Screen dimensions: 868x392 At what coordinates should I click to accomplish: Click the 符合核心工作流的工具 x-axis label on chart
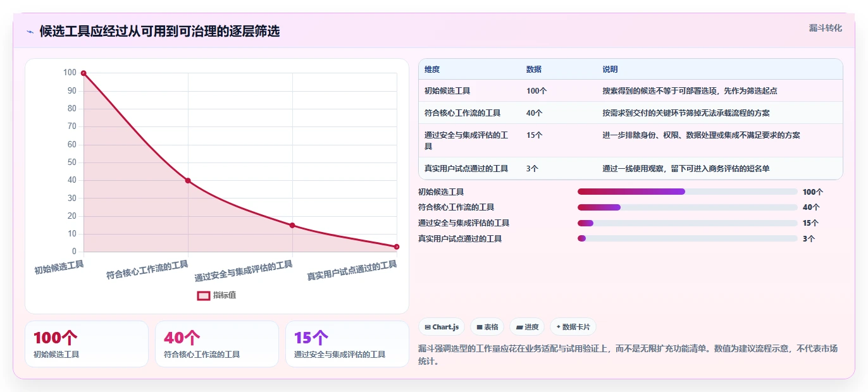147,269
